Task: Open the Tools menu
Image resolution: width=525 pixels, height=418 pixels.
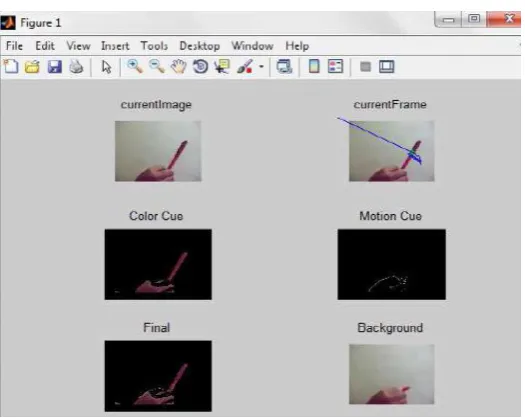Action: click(x=154, y=46)
